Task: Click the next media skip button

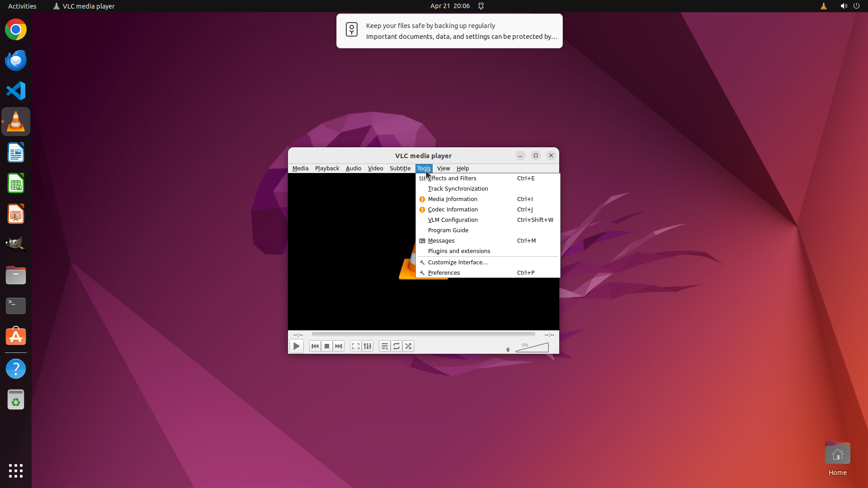Action: (x=339, y=346)
